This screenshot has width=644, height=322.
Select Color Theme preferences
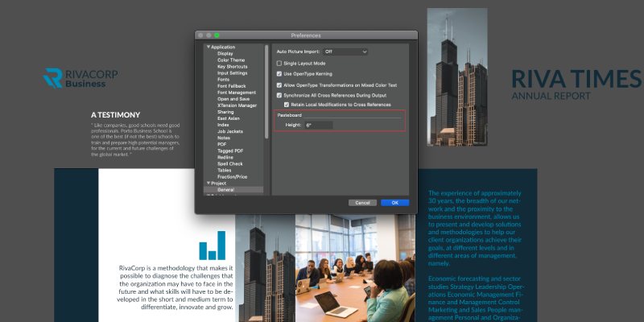point(231,60)
